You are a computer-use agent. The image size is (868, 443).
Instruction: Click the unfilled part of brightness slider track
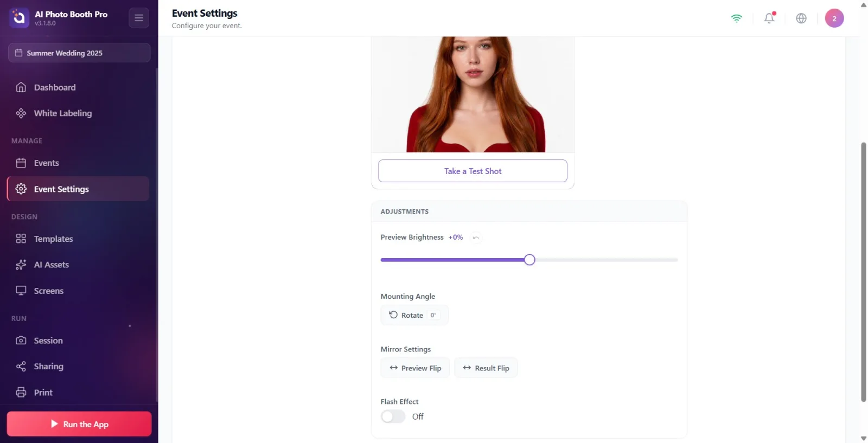(x=607, y=260)
